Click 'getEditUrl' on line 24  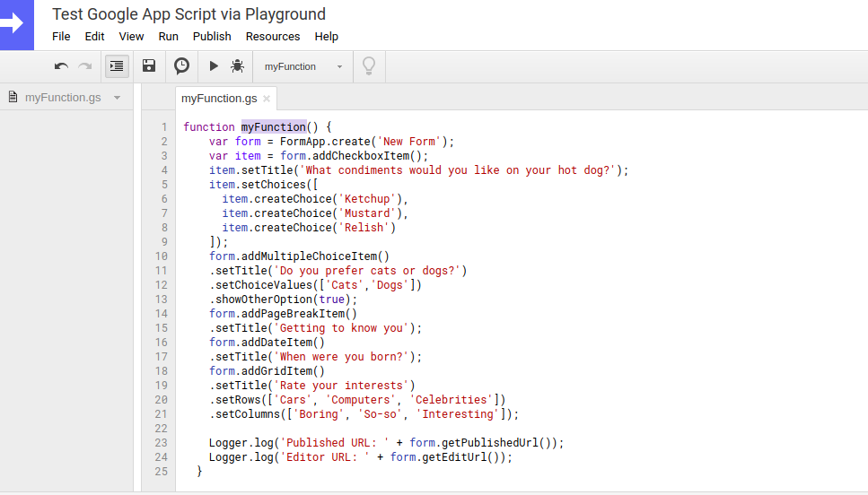pos(454,458)
